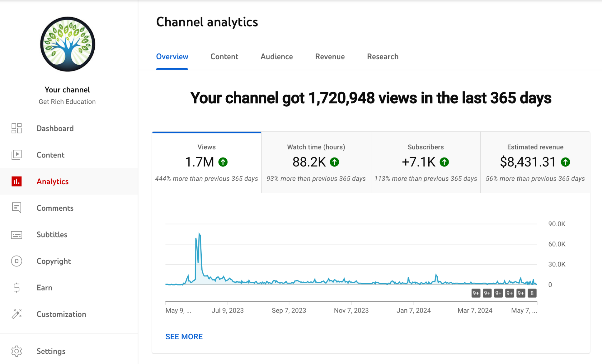Select the Subscribers metric card
Viewport: 602px width, 364px height.
[426, 162]
